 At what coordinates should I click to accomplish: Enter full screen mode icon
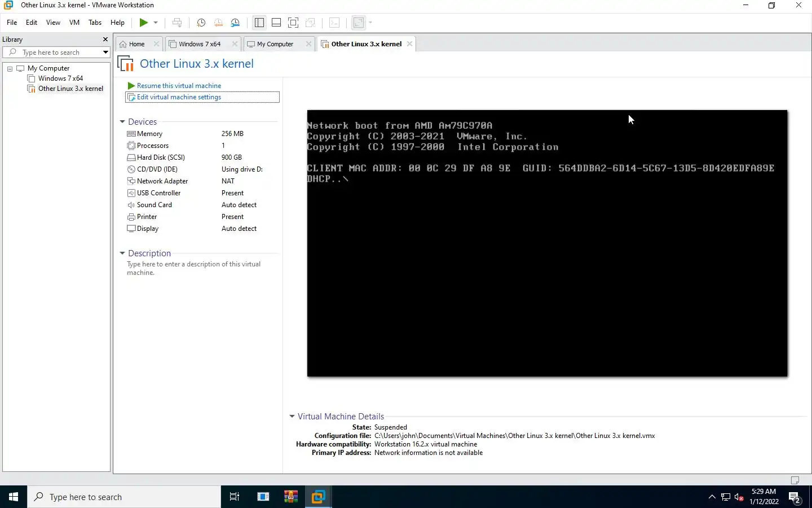point(293,23)
